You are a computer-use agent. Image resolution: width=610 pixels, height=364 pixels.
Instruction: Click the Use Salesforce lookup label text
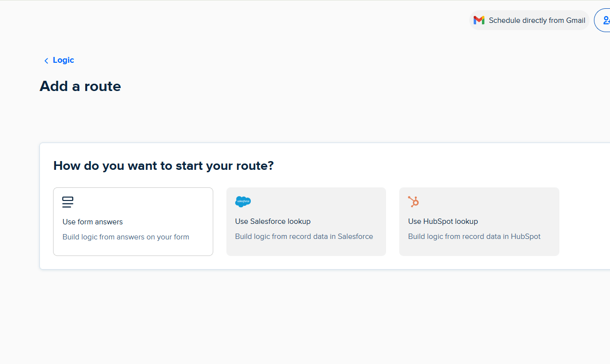click(x=273, y=221)
